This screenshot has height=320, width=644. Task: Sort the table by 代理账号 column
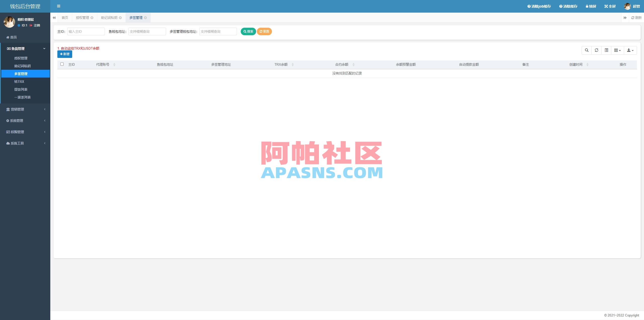pyautogui.click(x=114, y=64)
